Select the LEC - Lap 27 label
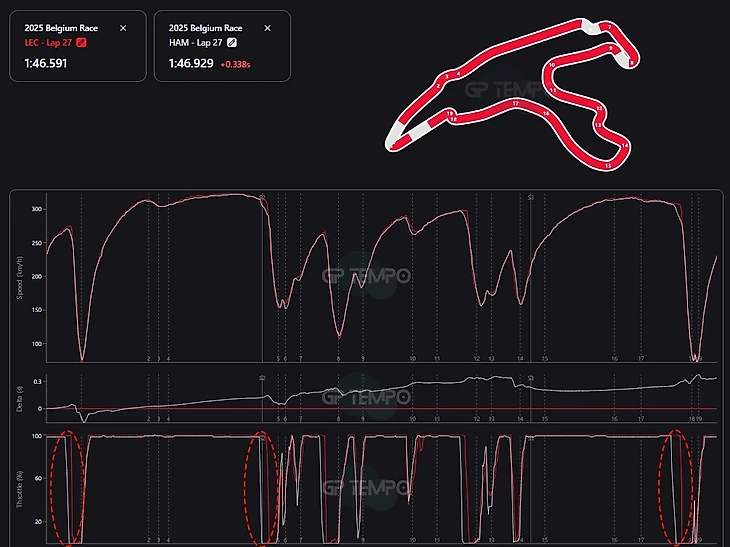 (48, 42)
